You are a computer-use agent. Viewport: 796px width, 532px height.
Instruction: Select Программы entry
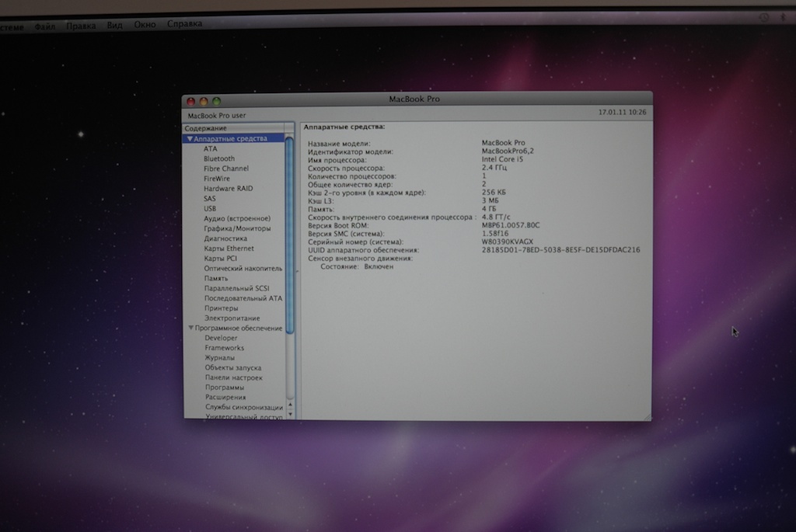click(x=225, y=388)
